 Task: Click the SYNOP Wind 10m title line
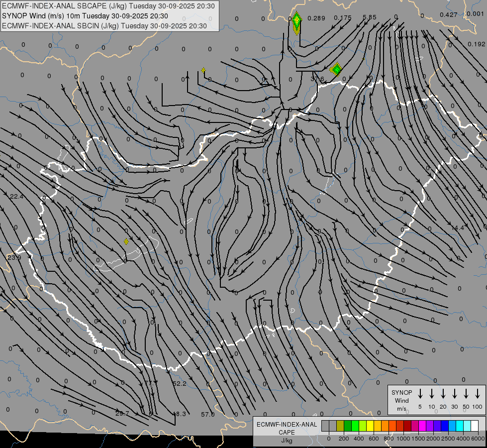pos(85,16)
